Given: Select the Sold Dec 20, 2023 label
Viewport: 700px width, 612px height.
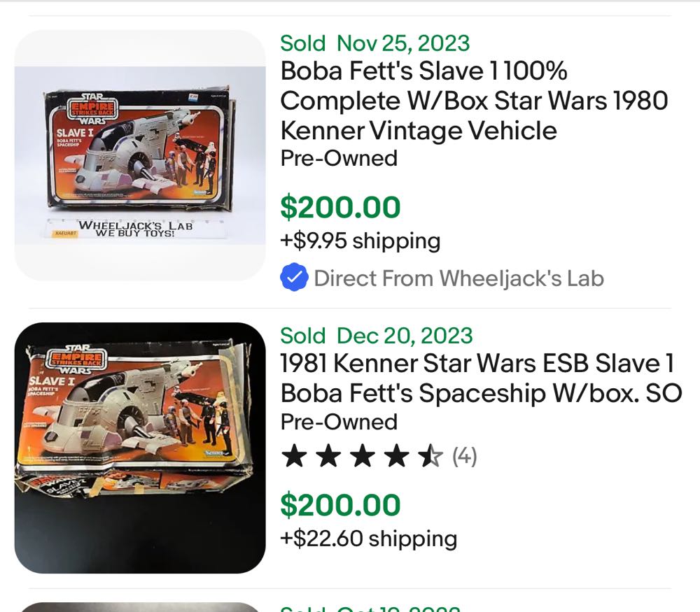Looking at the screenshot, I should coord(377,336).
